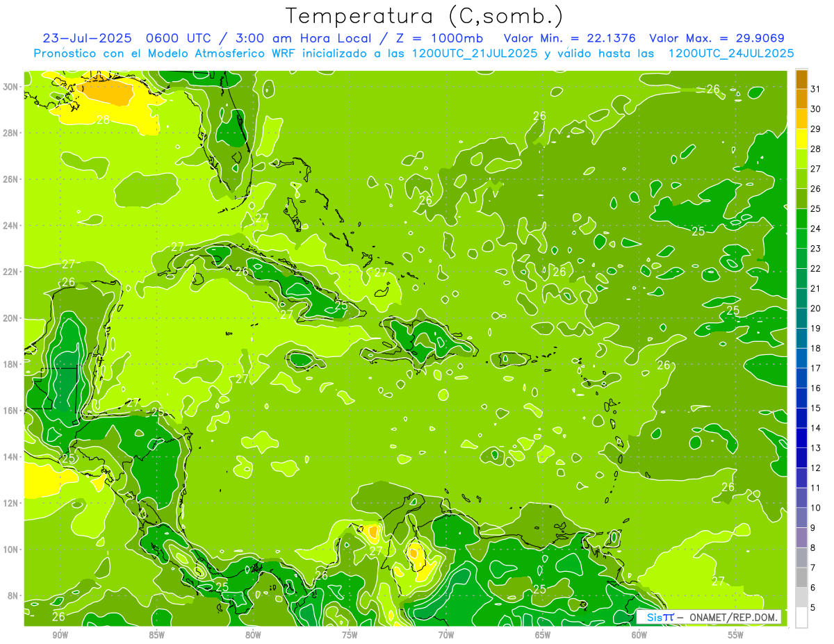Pick the gray legend swatch between 6 and 7
The width and height of the screenshot is (834, 644).
[x=801, y=577]
